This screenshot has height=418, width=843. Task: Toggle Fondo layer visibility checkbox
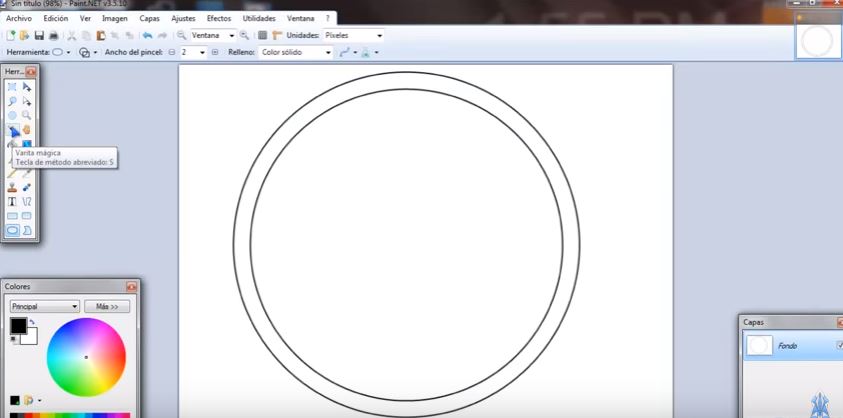click(x=839, y=345)
